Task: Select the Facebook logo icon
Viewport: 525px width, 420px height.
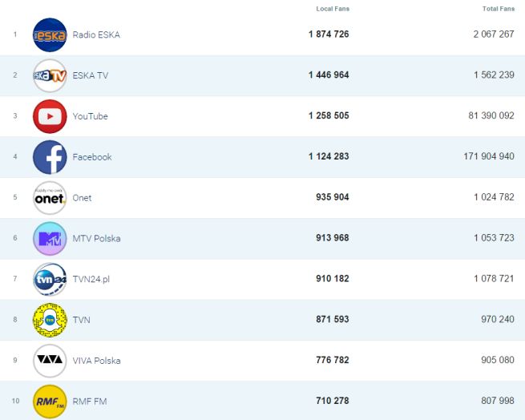Action: [x=50, y=157]
